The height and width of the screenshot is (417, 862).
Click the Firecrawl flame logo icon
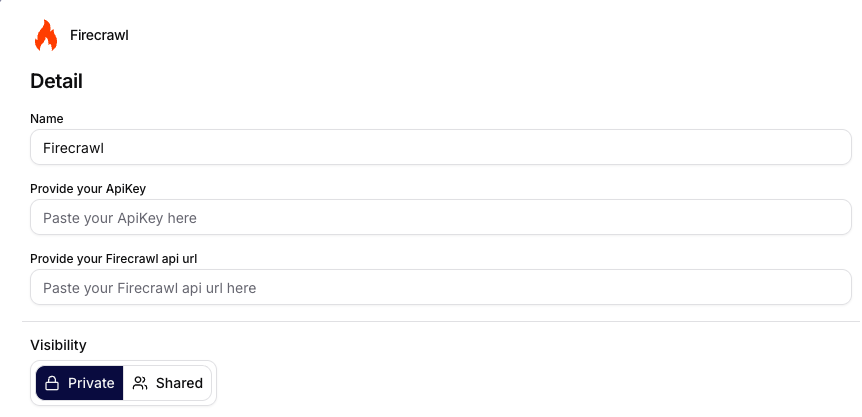click(x=46, y=35)
